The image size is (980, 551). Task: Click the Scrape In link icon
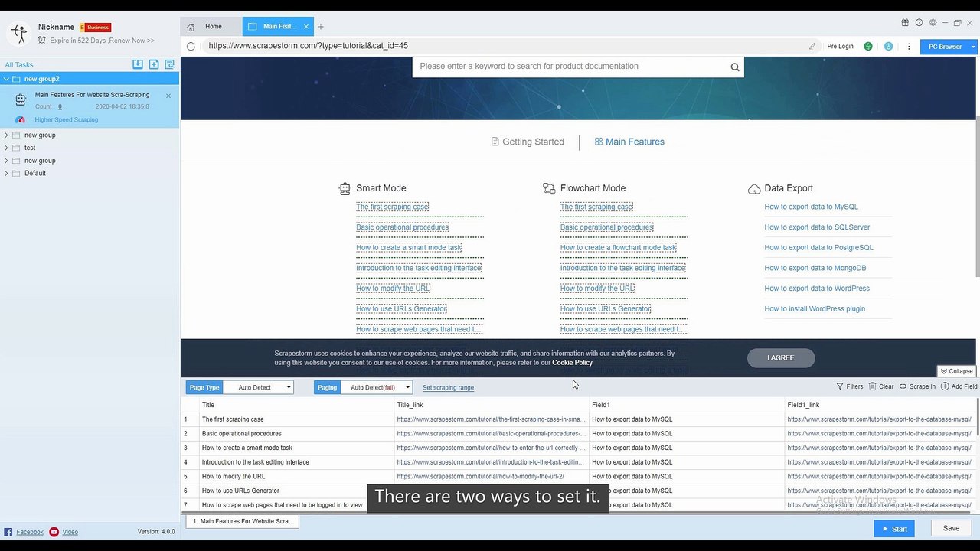903,387
